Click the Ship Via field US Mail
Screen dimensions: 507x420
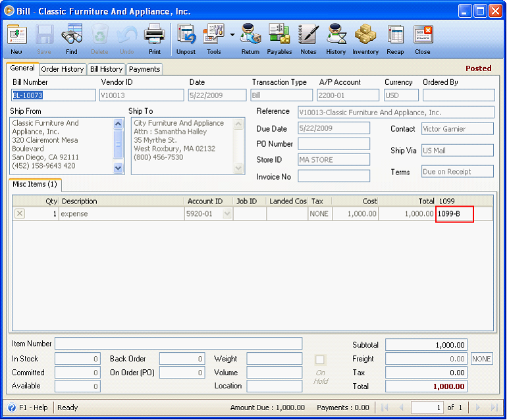coord(458,150)
